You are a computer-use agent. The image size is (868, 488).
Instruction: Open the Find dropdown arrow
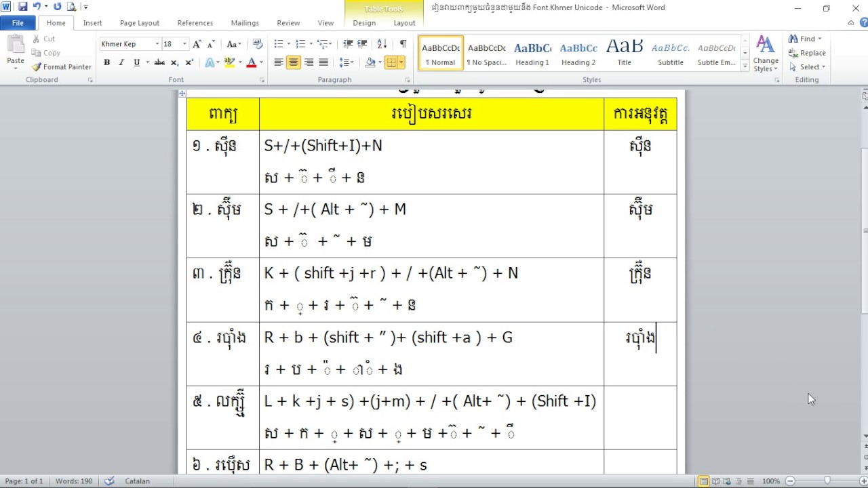click(x=820, y=39)
